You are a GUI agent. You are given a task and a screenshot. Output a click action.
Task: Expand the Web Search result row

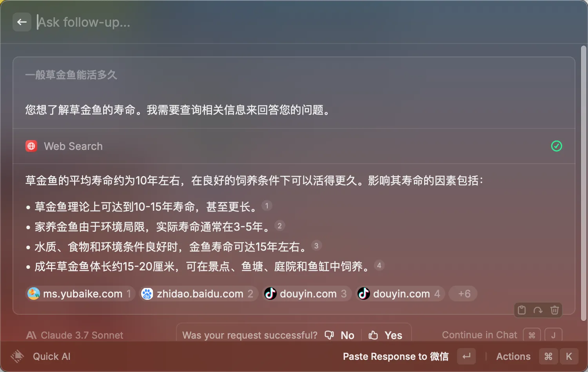pyautogui.click(x=294, y=146)
